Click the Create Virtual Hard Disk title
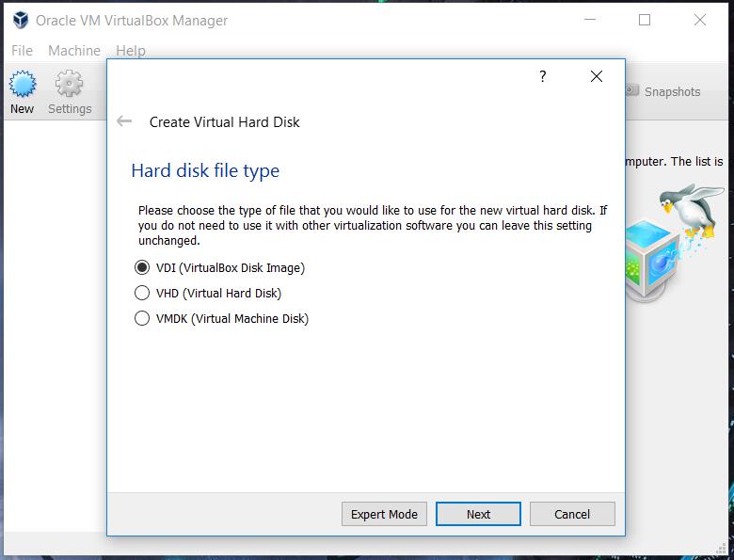The height and width of the screenshot is (560, 734). coord(224,122)
